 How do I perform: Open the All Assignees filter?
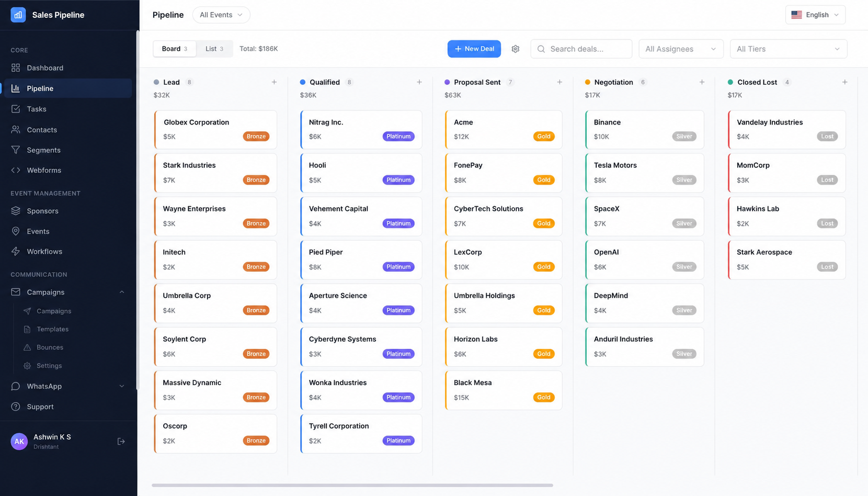(681, 49)
